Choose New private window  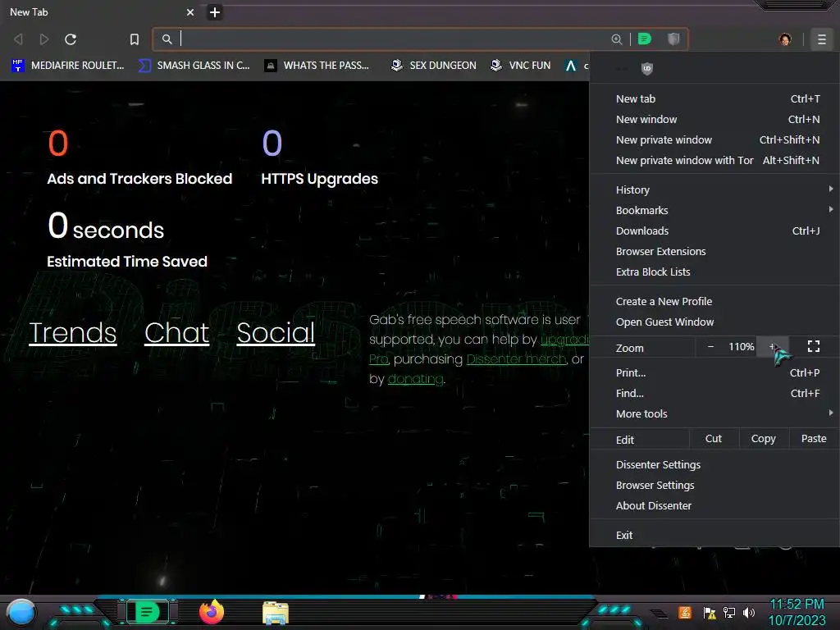714,139
